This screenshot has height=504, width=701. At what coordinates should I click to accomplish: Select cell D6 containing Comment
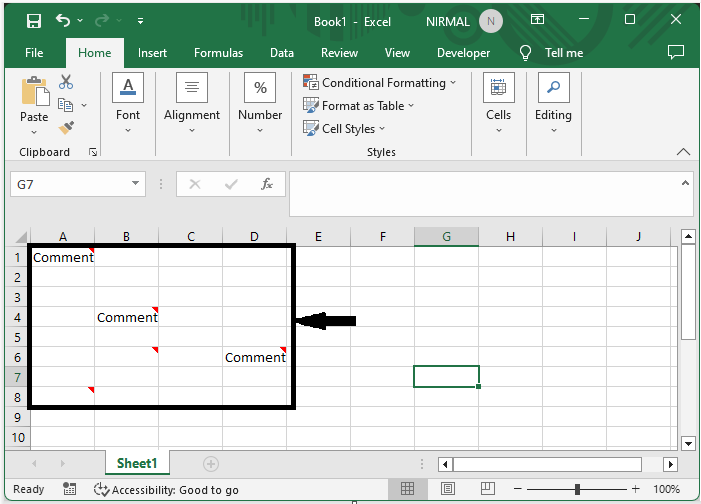click(x=254, y=357)
